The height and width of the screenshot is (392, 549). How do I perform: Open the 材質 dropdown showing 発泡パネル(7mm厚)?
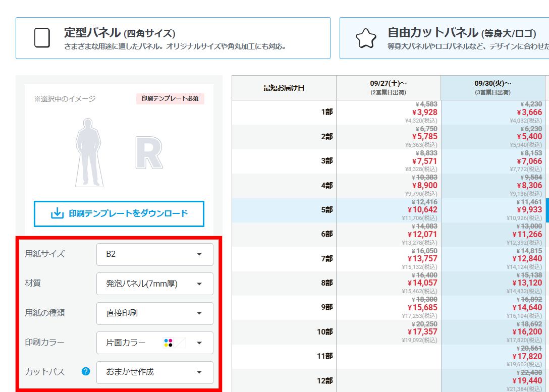[x=154, y=284]
